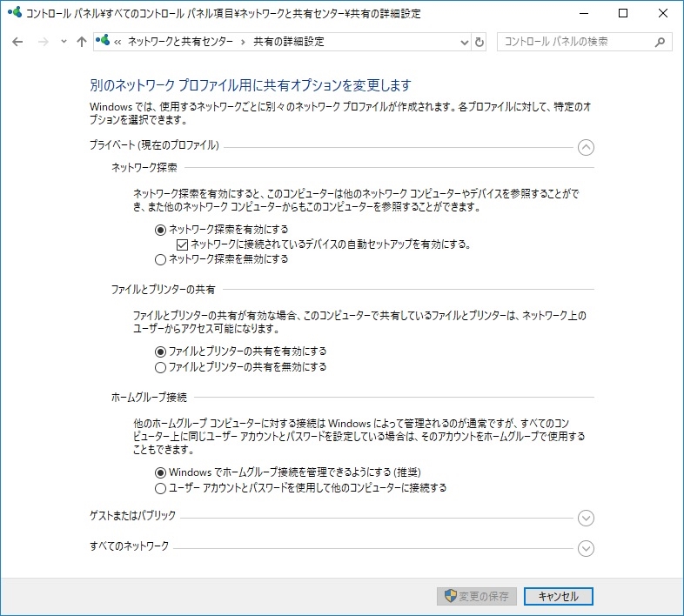Image resolution: width=684 pixels, height=616 pixels.
Task: Go back with the left arrow button
Action: point(17,42)
